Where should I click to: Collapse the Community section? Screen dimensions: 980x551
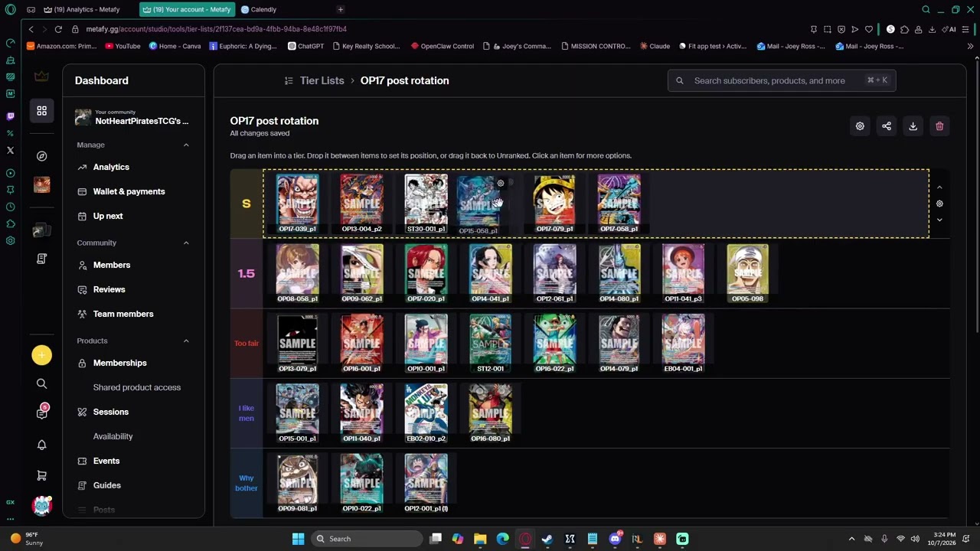(x=186, y=243)
